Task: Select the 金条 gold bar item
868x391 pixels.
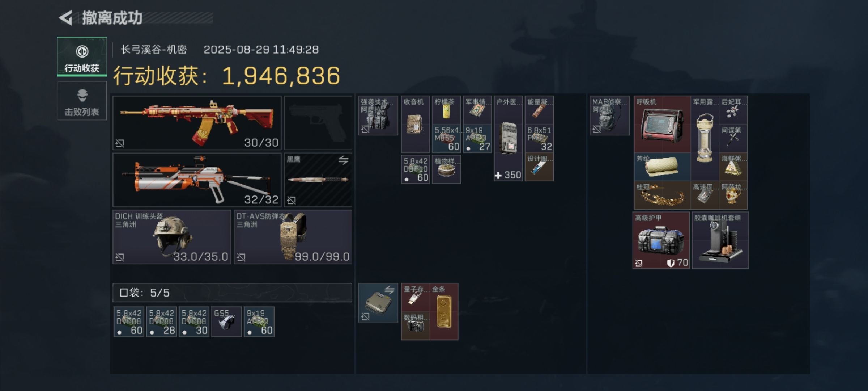Action: click(444, 312)
